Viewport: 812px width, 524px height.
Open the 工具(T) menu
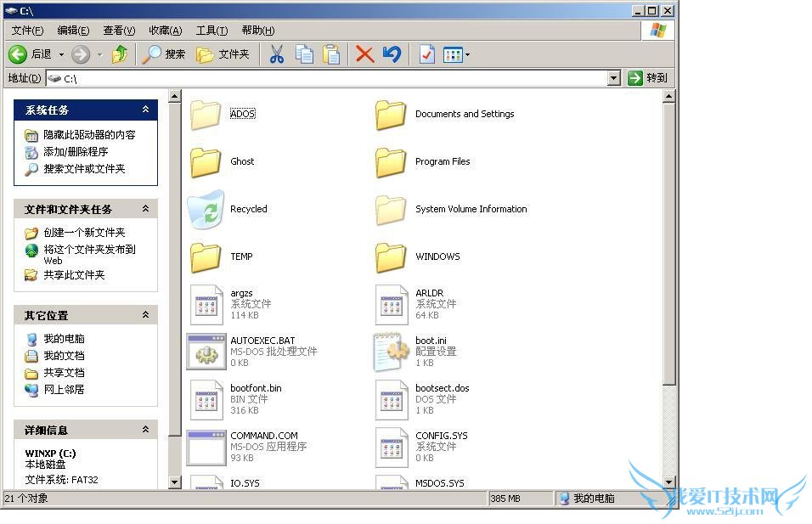coord(211,31)
